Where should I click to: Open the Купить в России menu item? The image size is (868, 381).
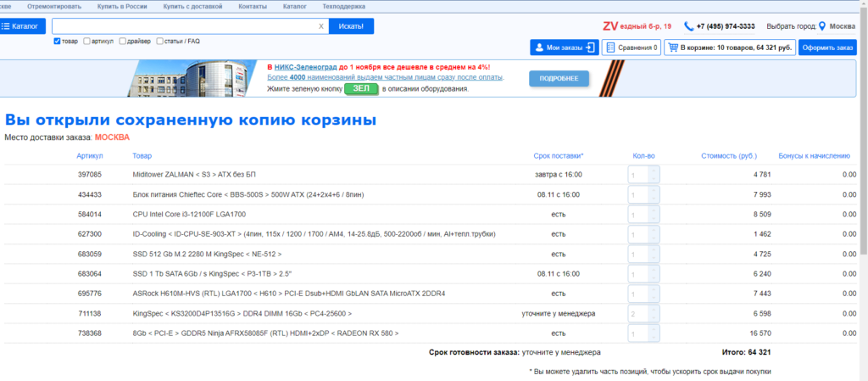coord(122,7)
